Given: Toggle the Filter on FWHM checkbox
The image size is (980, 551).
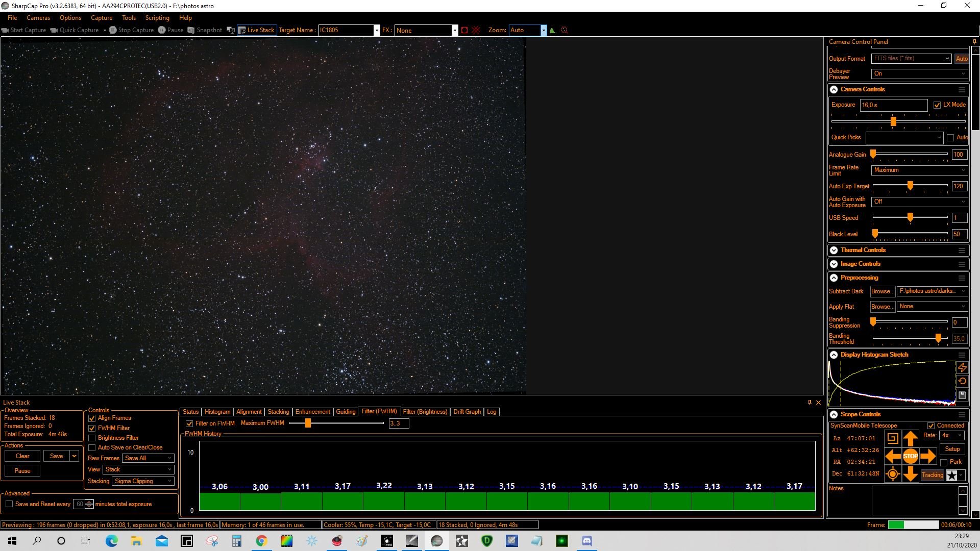Looking at the screenshot, I should 189,424.
